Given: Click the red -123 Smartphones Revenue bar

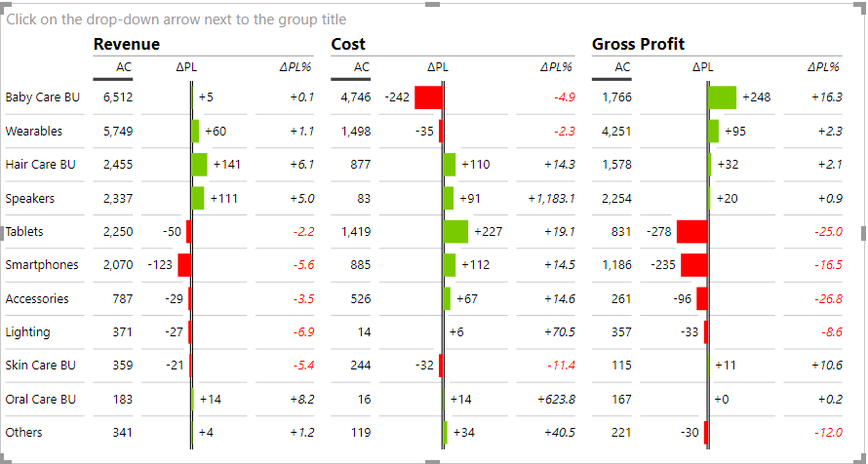Looking at the screenshot, I should [x=184, y=265].
